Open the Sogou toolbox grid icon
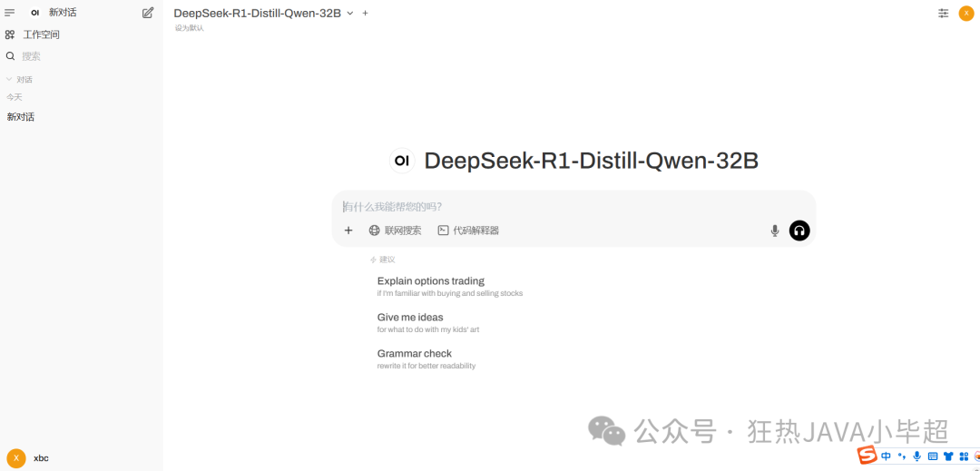 point(963,456)
